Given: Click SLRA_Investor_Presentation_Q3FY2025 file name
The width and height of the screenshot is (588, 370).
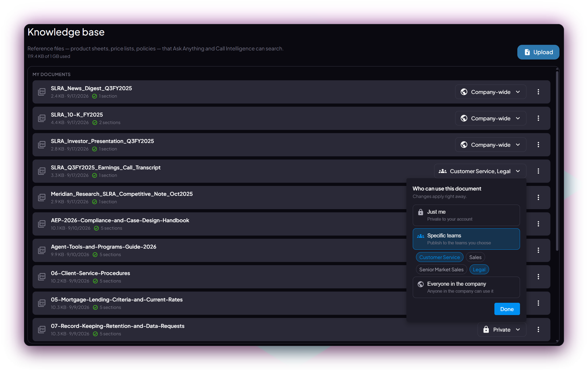Looking at the screenshot, I should pos(102,141).
